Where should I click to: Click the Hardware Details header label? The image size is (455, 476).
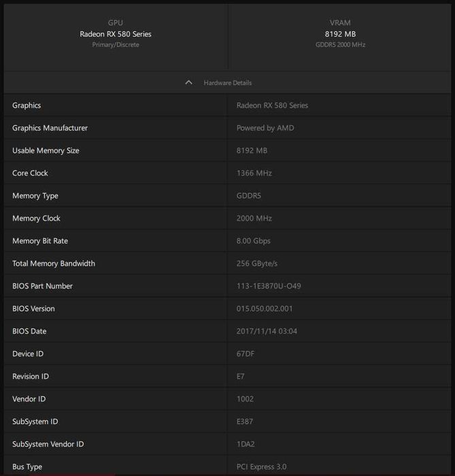click(227, 83)
